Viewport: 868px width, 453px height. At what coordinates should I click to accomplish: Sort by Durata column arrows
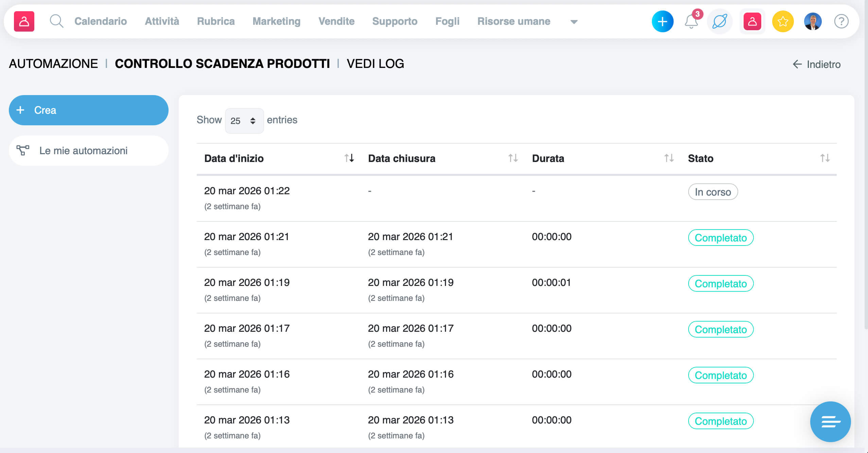669,158
